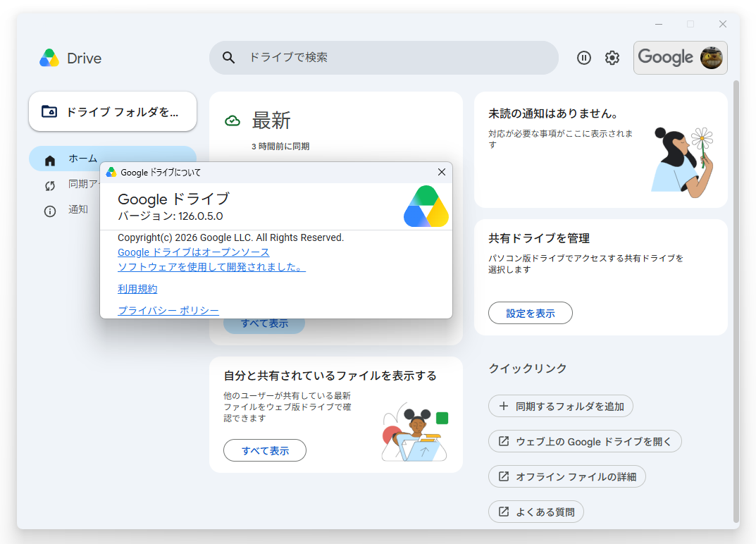
Task: Click the home icon in sidebar
Action: 50,160
